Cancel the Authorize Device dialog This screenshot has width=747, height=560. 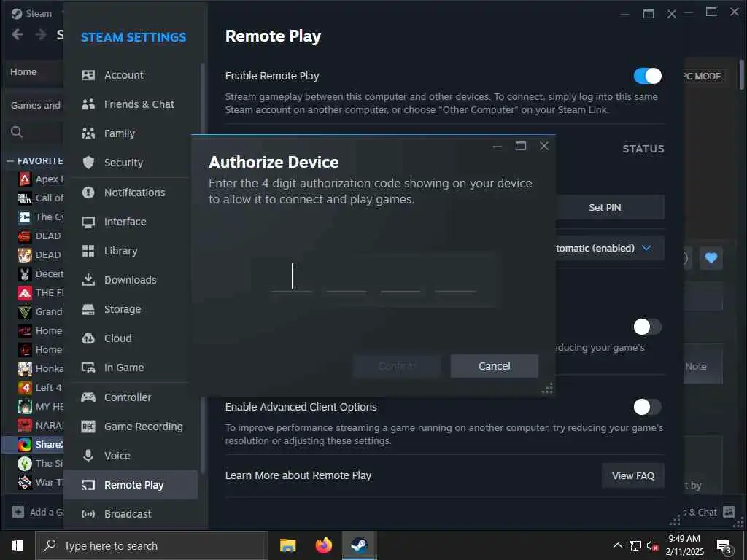(494, 366)
